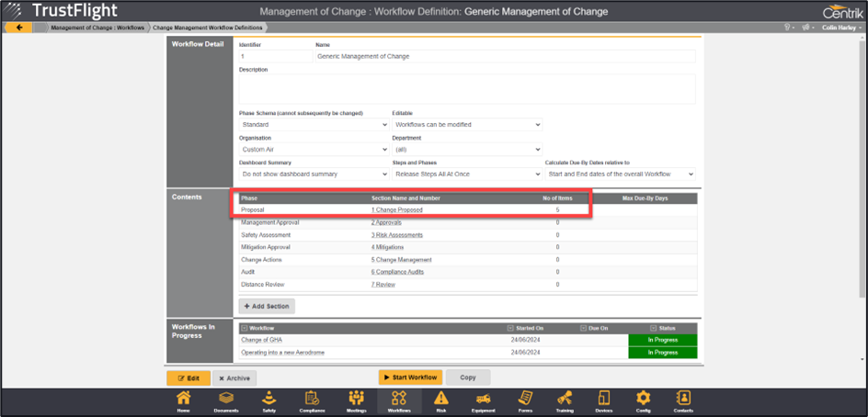
Task: Expand the Phase Schema dropdown
Action: (313, 124)
